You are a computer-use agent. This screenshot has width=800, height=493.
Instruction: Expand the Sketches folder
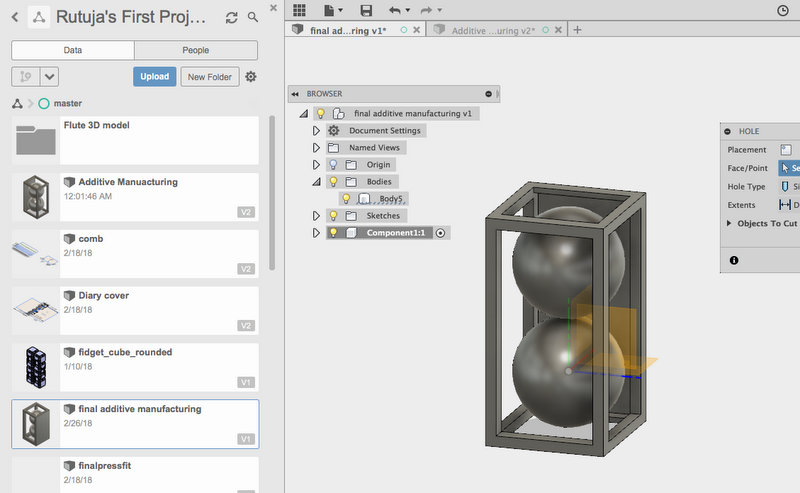tap(316, 216)
